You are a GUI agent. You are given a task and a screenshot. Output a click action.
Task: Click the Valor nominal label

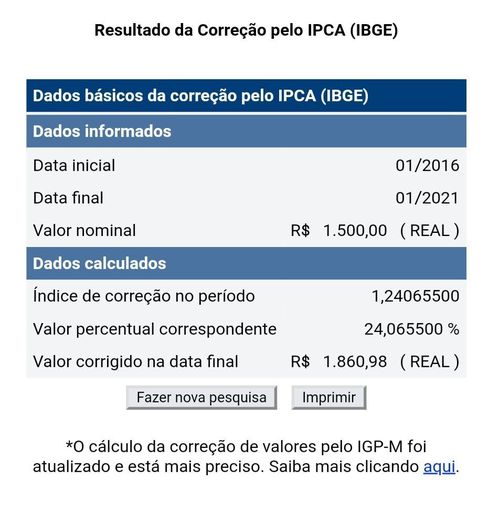point(84,231)
